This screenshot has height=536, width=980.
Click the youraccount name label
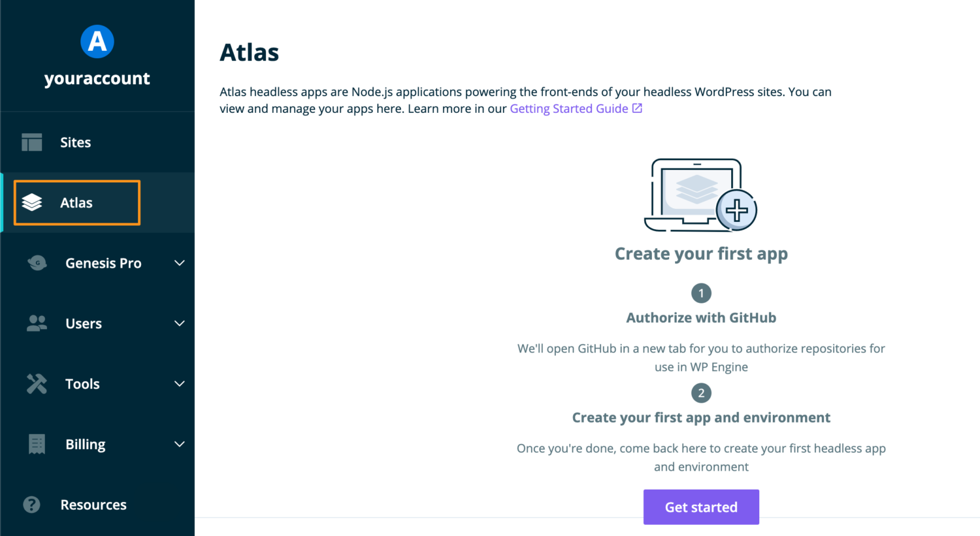pyautogui.click(x=97, y=78)
